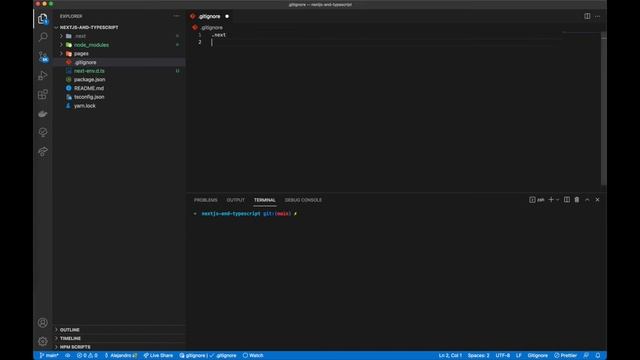Add a new terminal with plus icon
This screenshot has height=360, width=640.
(551, 200)
